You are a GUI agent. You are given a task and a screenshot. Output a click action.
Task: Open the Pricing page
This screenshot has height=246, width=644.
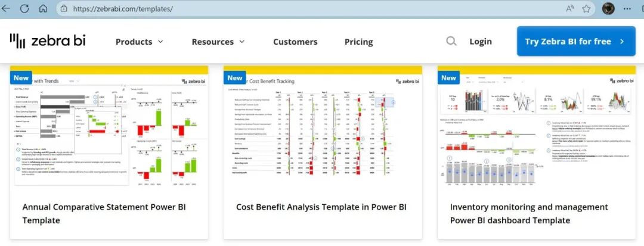358,42
